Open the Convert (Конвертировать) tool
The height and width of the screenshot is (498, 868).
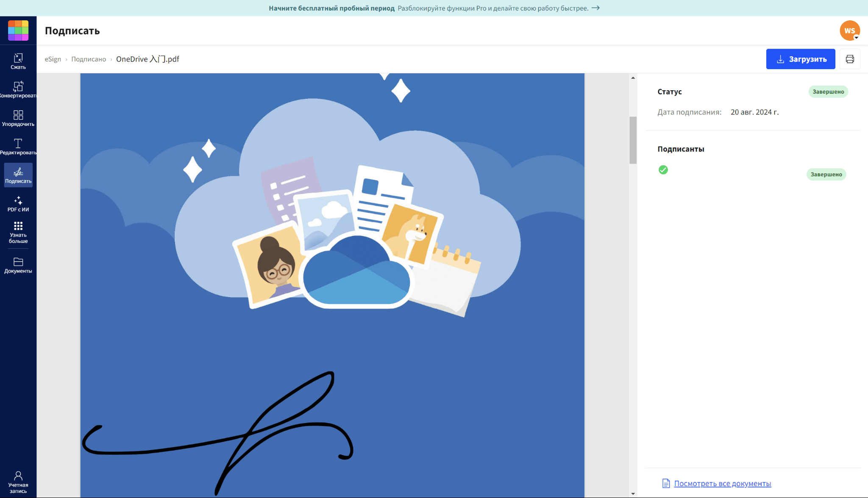[18, 89]
